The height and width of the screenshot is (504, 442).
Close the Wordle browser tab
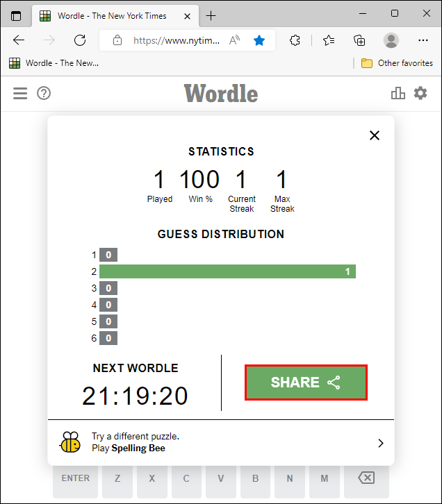[x=187, y=16]
